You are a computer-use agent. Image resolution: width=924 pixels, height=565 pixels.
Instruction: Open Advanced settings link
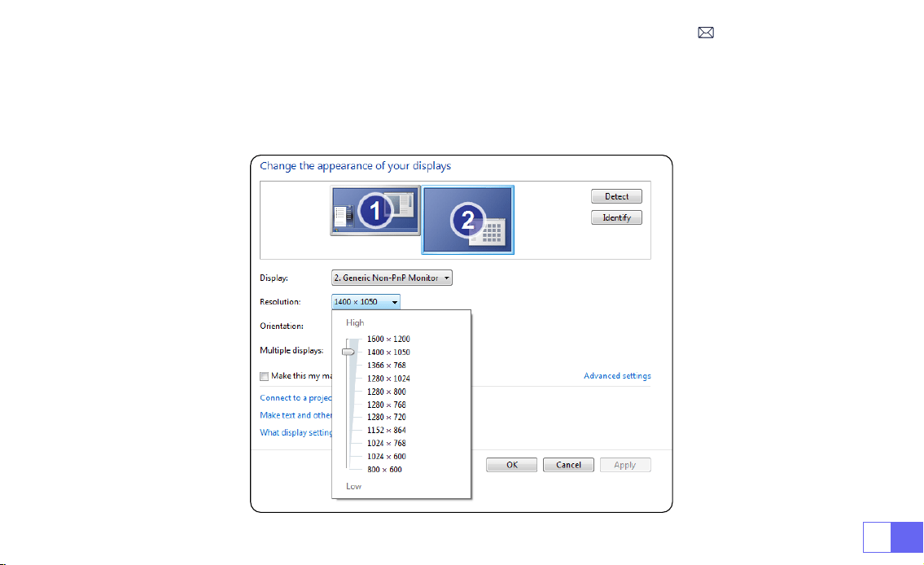pyautogui.click(x=617, y=376)
